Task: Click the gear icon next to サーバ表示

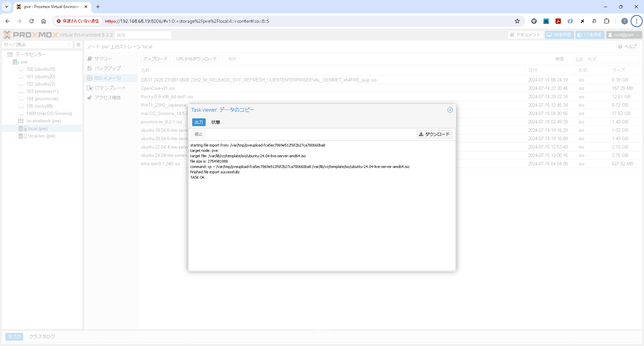Action: (78, 45)
